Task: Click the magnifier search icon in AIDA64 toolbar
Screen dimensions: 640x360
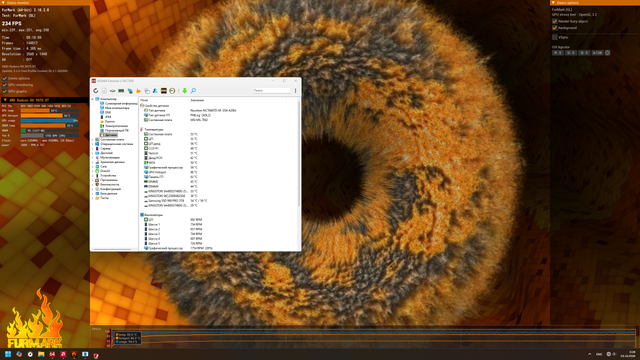Action: coord(193,91)
